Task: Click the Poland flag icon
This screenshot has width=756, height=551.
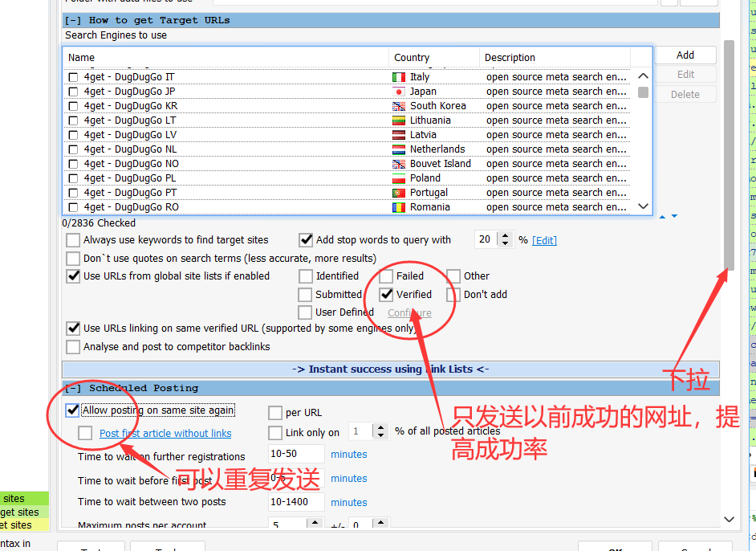Action: point(399,178)
